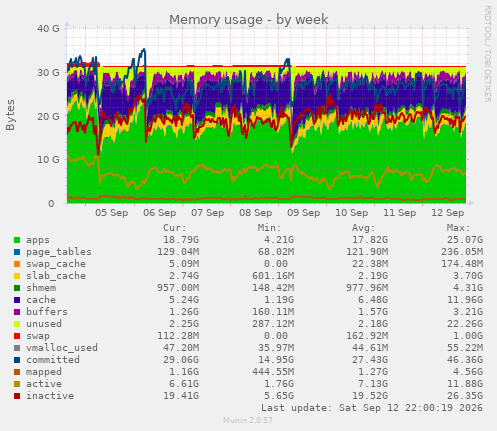Click apps current value 18.79G
This screenshot has width=497, height=431.
[181, 240]
